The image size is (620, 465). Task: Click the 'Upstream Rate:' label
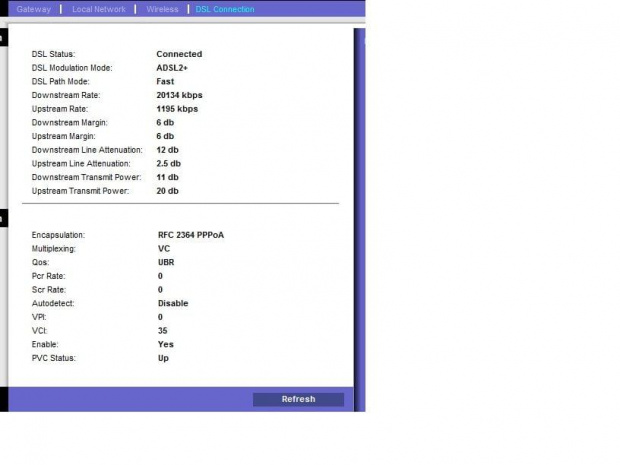(x=60, y=109)
